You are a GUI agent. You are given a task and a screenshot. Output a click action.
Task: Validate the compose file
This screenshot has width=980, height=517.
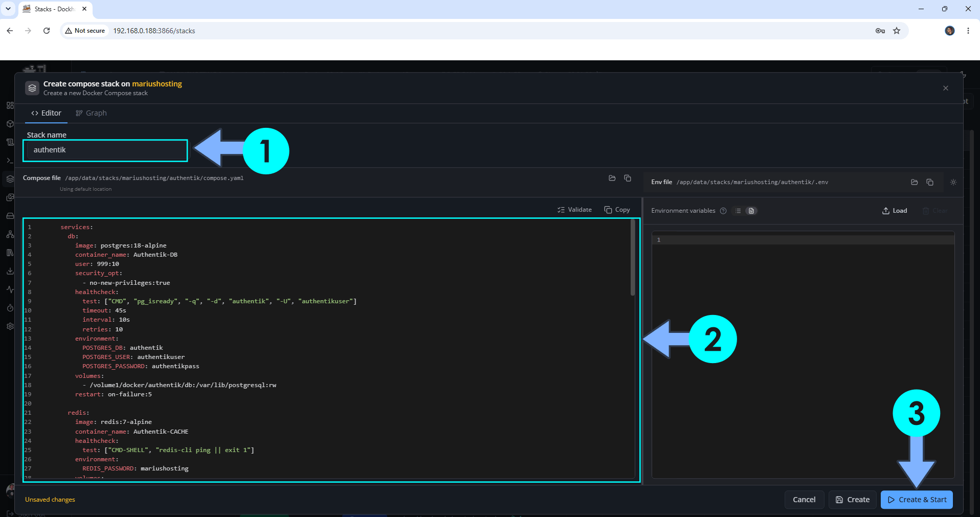click(574, 210)
